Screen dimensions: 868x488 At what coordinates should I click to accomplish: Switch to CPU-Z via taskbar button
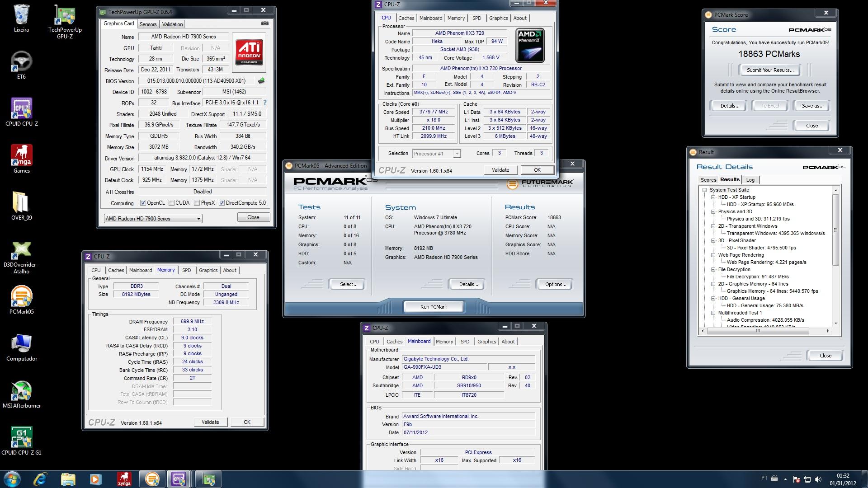179,479
